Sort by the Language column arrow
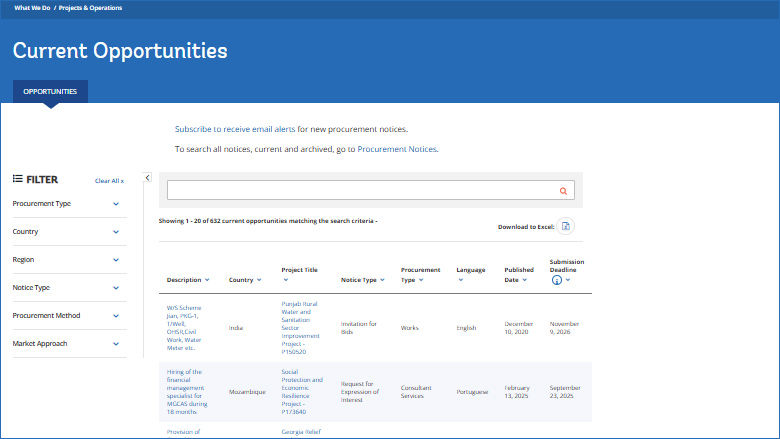This screenshot has width=780, height=439. tap(460, 280)
